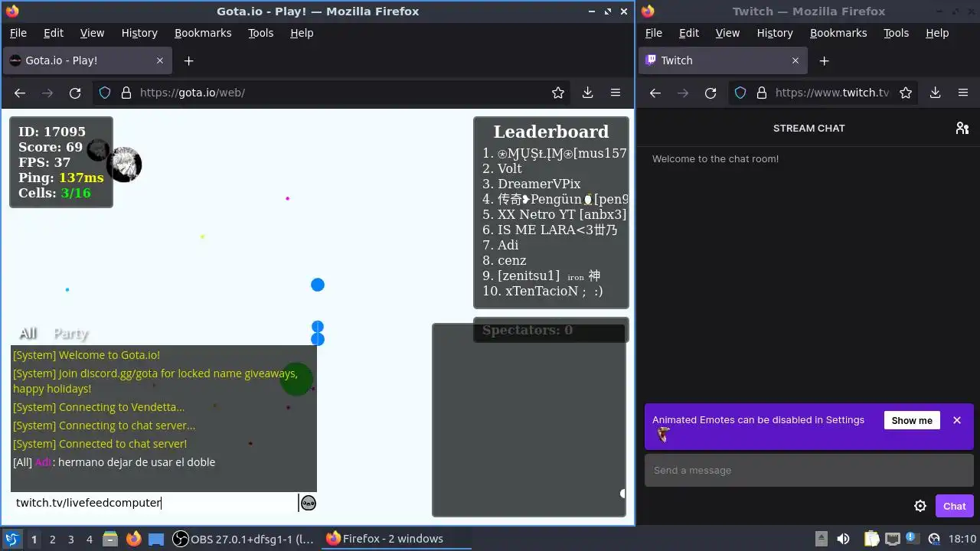The width and height of the screenshot is (980, 551).
Task: Open the Tools menu in the Twitch window
Action: pos(896,33)
